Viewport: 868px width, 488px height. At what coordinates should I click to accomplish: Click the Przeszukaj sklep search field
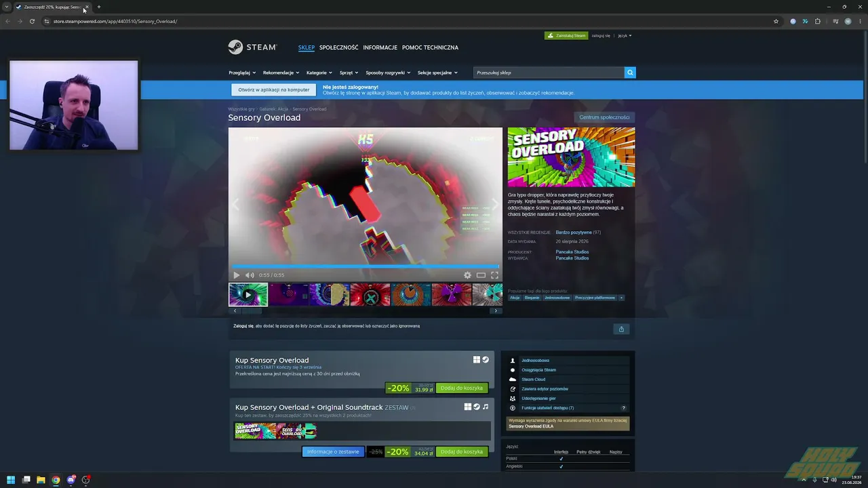pos(549,73)
